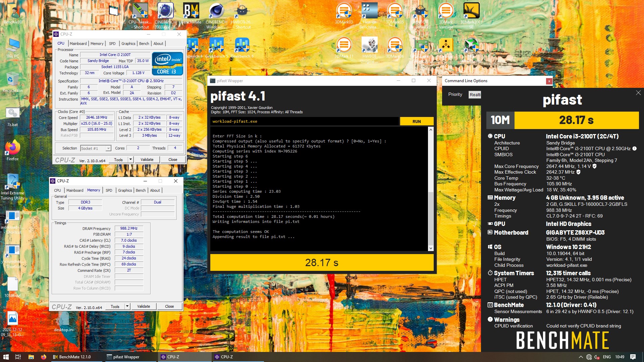
Task: Select Bench tab in top CPU-Z window
Action: [144, 44]
